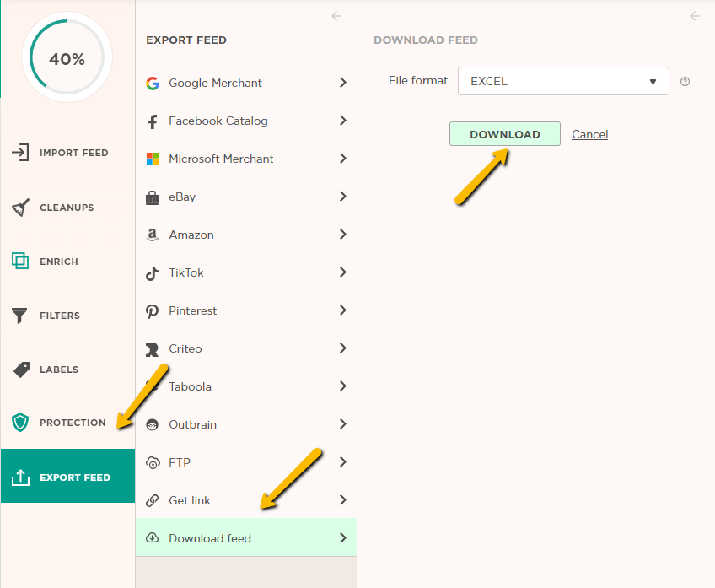Click the eBay shopping bag icon
Viewport: 715px width, 588px height.
point(153,197)
